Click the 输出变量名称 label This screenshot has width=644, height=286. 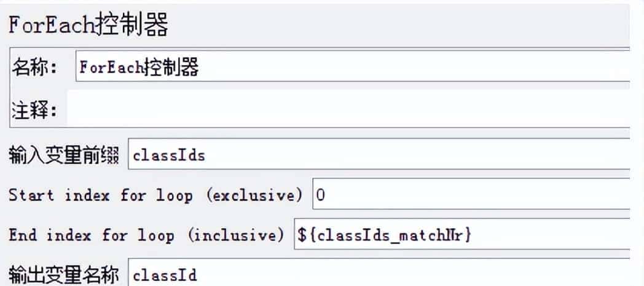coord(64,273)
